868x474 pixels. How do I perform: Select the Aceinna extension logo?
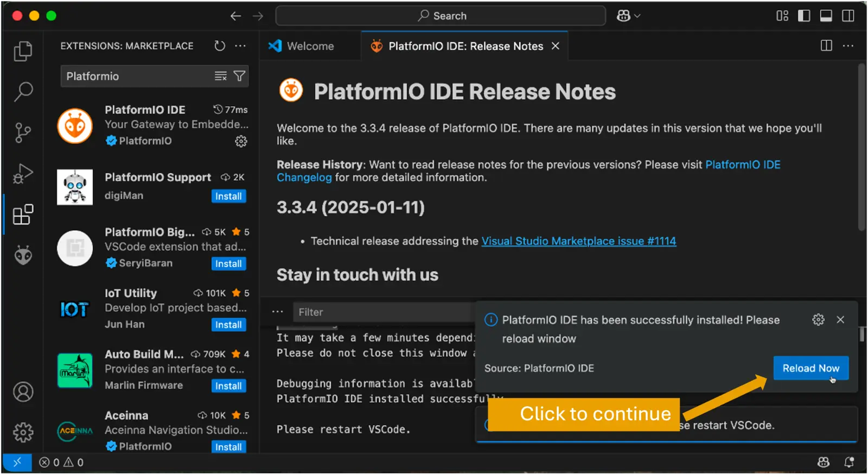[x=75, y=431]
